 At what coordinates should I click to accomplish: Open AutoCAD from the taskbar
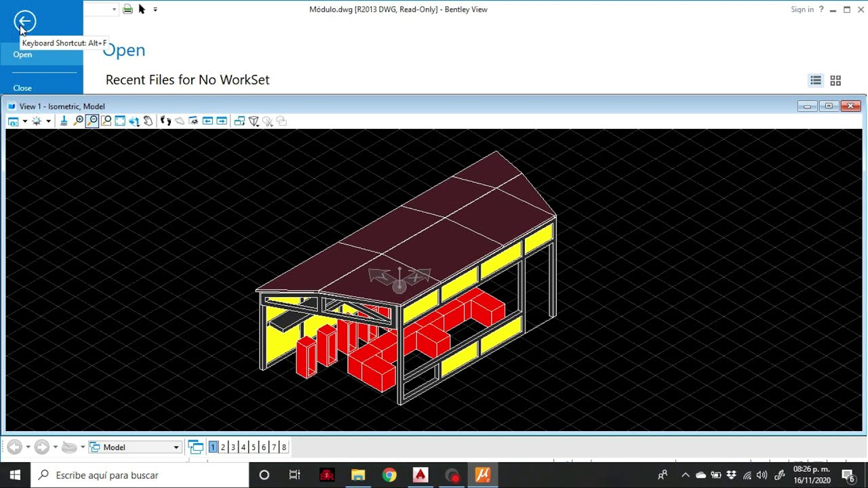point(420,475)
